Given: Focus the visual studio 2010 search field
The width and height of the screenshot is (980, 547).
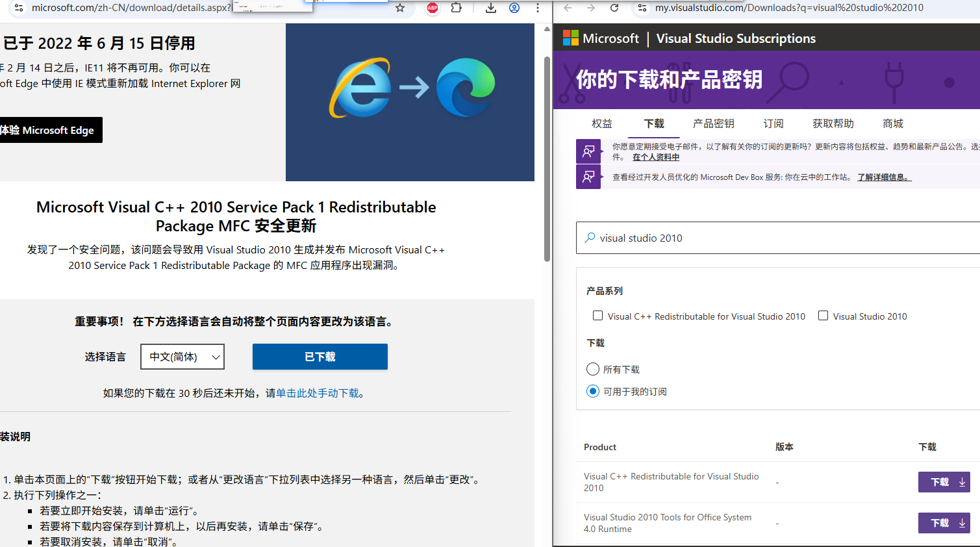Looking at the screenshot, I should [779, 238].
